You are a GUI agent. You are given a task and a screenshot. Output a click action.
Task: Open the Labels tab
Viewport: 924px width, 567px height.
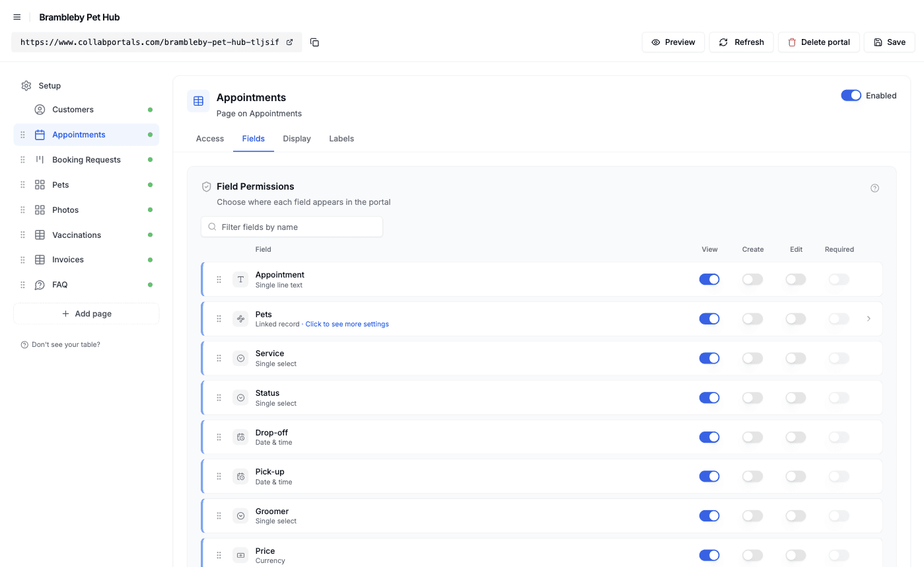[x=341, y=139]
